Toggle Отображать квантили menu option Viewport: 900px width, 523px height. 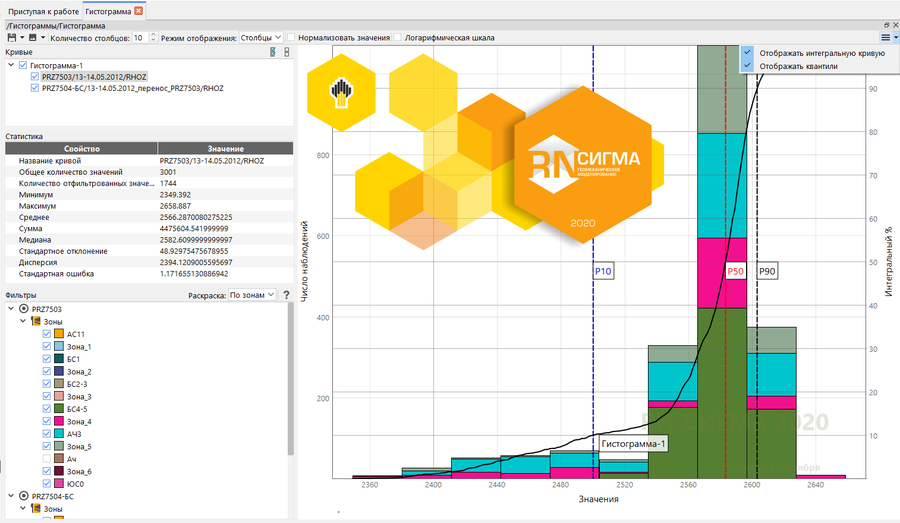click(x=797, y=66)
